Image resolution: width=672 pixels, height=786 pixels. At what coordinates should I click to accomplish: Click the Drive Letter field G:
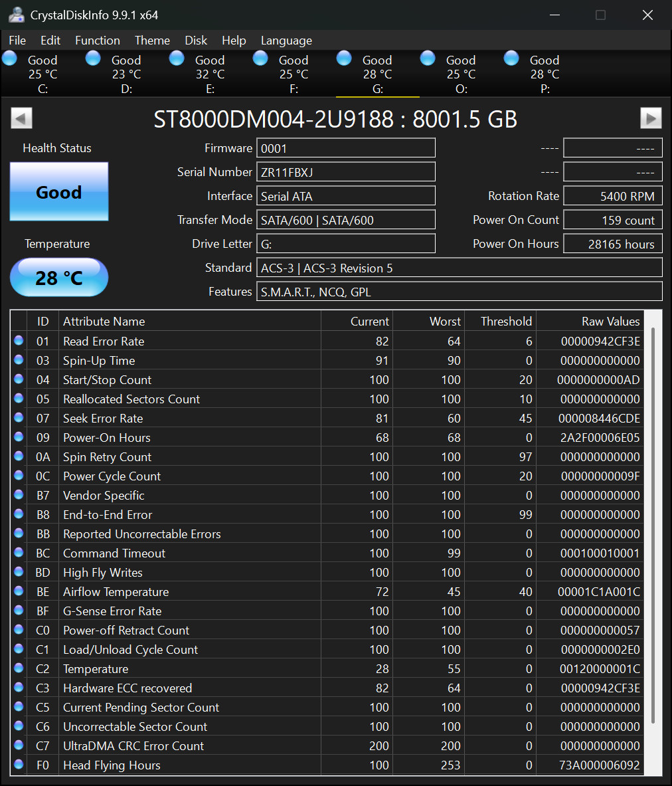[346, 244]
